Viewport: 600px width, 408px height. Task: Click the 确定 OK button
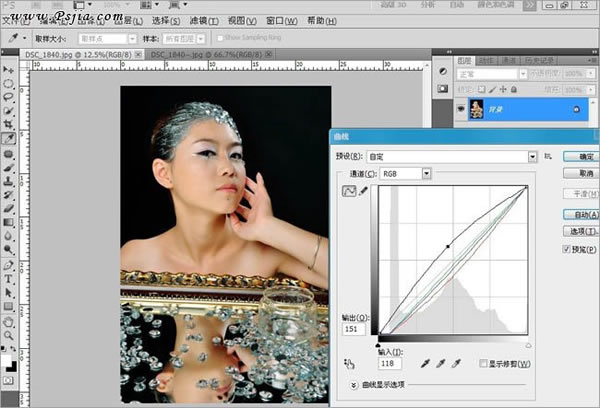[581, 156]
